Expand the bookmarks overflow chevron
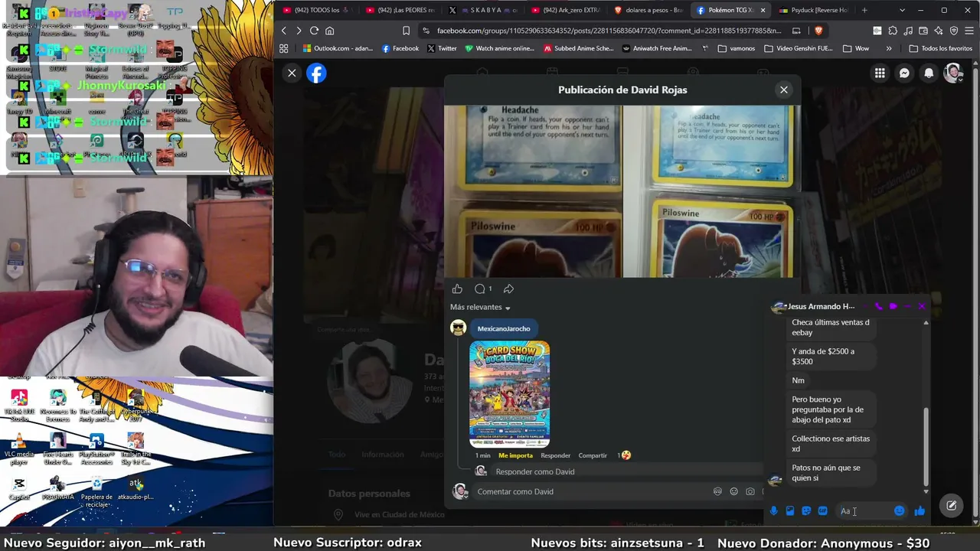The width and height of the screenshot is (980, 551). pos(888,48)
